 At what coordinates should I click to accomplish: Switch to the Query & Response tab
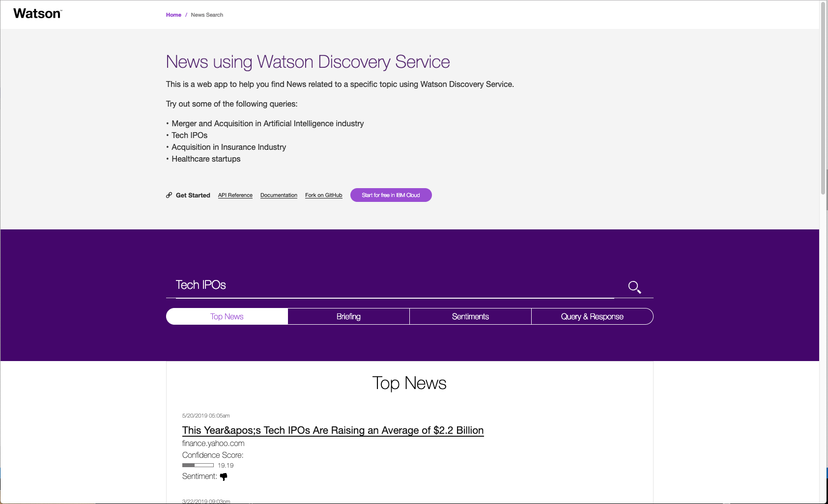coord(593,316)
